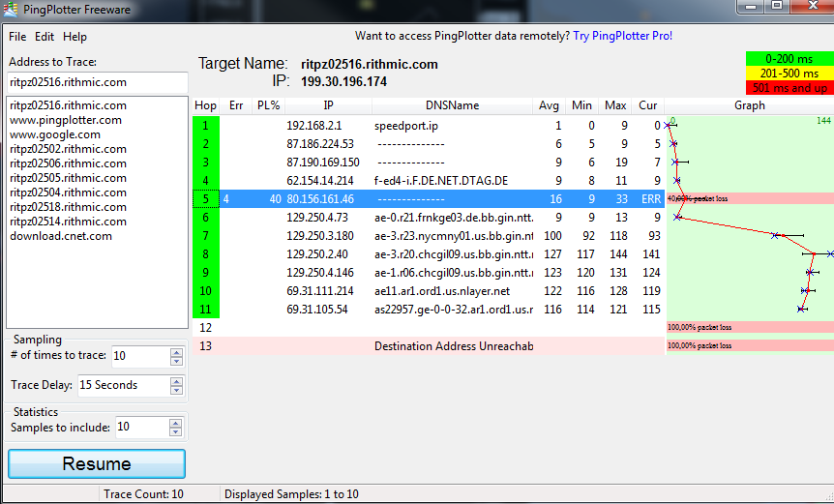This screenshot has height=504, width=834.
Task: Click hop number 12 cell
Action: pyautogui.click(x=206, y=328)
